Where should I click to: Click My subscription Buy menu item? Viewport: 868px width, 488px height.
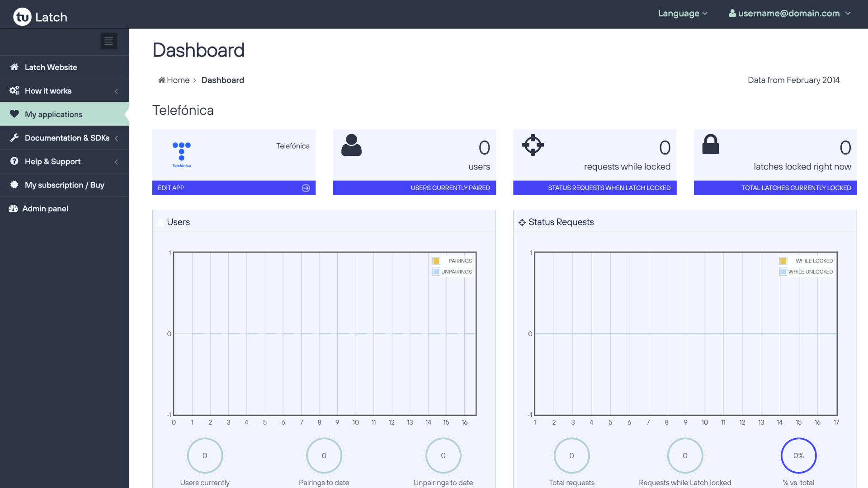point(64,185)
